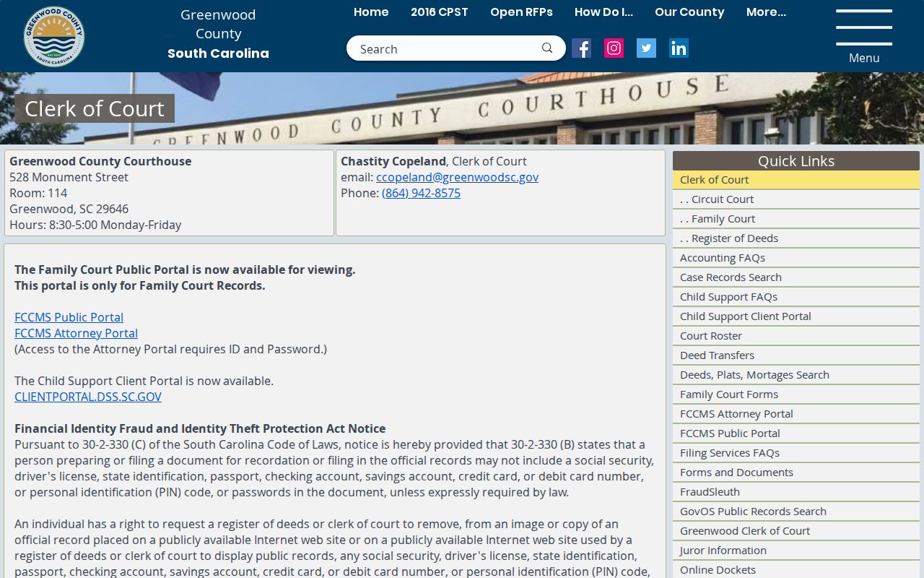924x578 pixels.
Task: Click the Quick Links panel header
Action: point(796,161)
